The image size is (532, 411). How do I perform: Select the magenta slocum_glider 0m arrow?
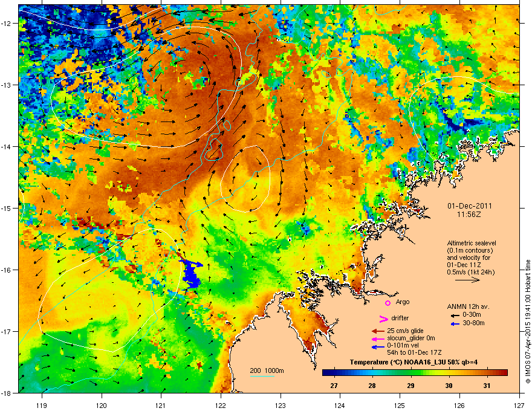(378, 338)
